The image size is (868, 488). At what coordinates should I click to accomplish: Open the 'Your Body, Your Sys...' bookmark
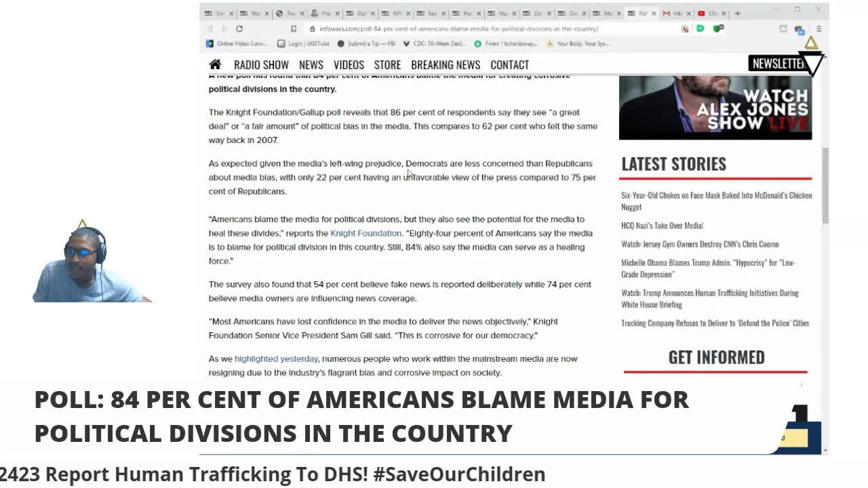[578, 43]
